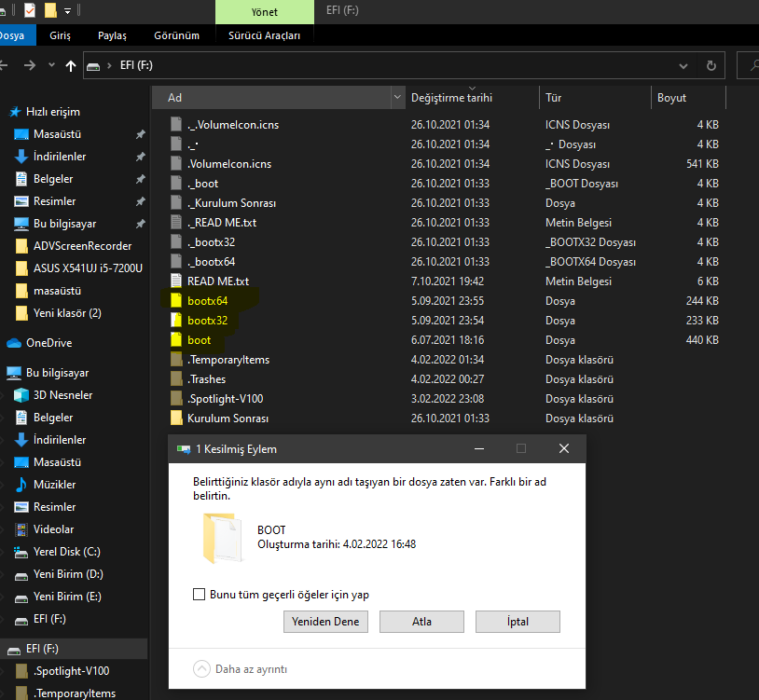Image resolution: width=759 pixels, height=700 pixels.
Task: Switch to the Paylaş ribbon tab
Action: [x=112, y=35]
